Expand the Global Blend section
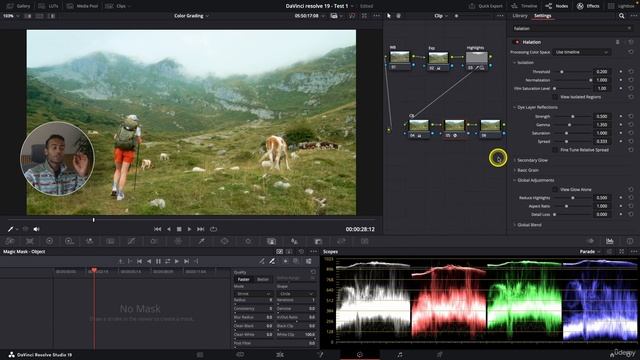 pos(527,225)
